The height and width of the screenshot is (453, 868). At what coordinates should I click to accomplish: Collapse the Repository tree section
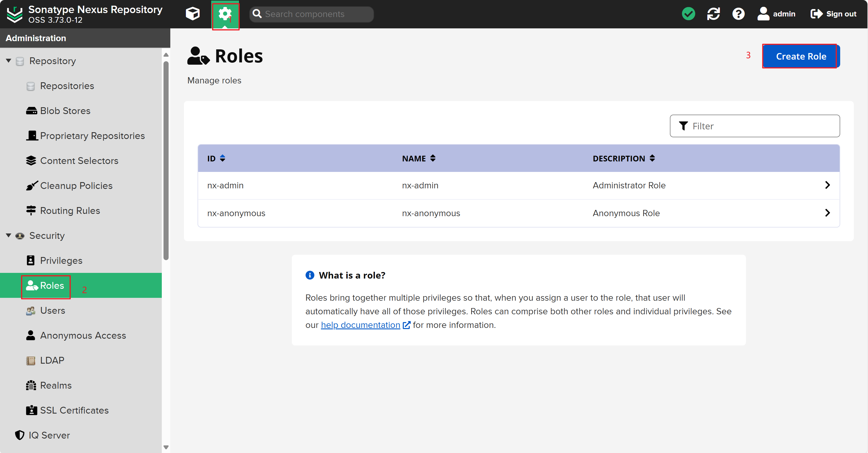pyautogui.click(x=9, y=61)
